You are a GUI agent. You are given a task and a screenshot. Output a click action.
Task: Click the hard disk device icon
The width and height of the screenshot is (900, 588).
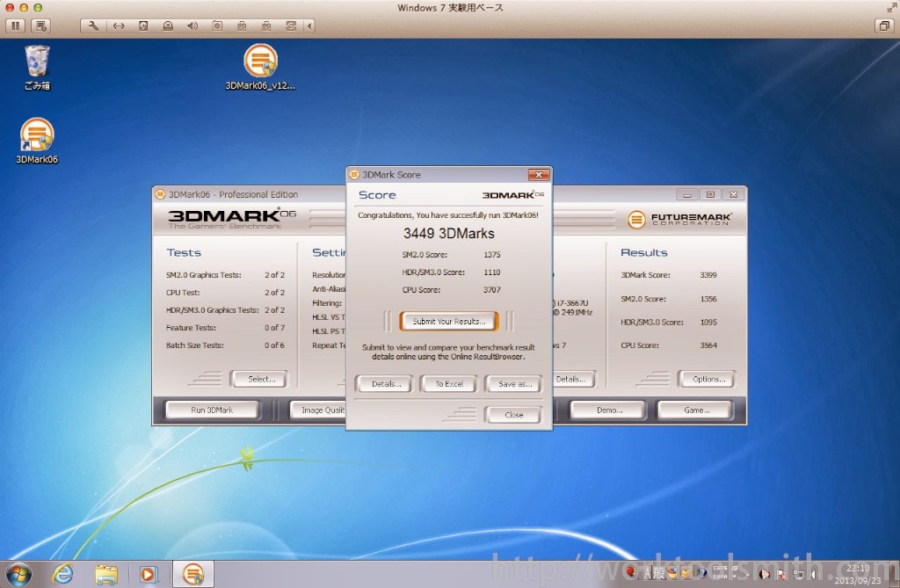click(x=143, y=25)
